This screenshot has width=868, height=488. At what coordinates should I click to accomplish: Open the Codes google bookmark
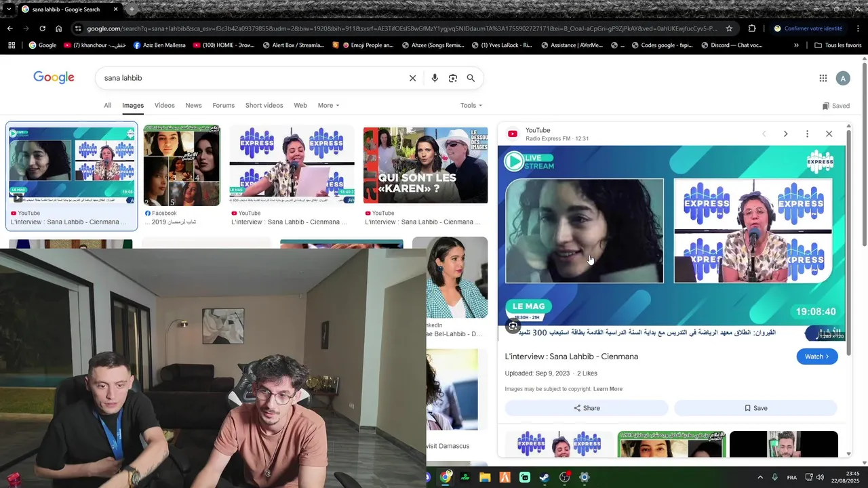[662, 45]
